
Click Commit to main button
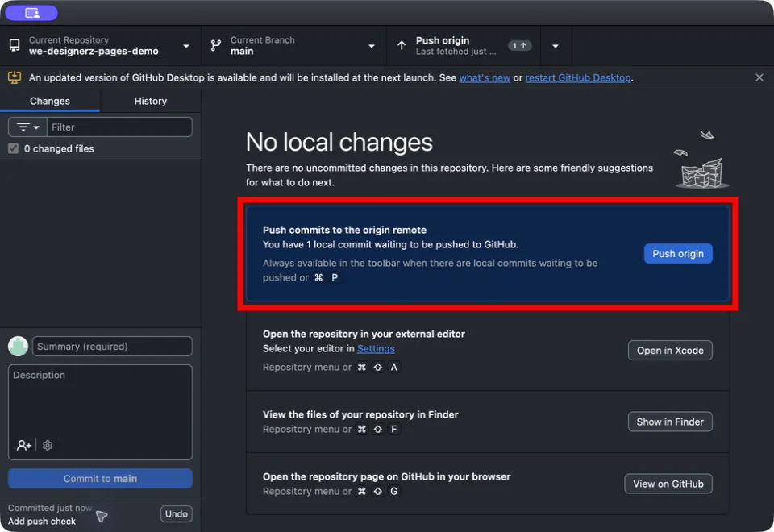click(100, 478)
